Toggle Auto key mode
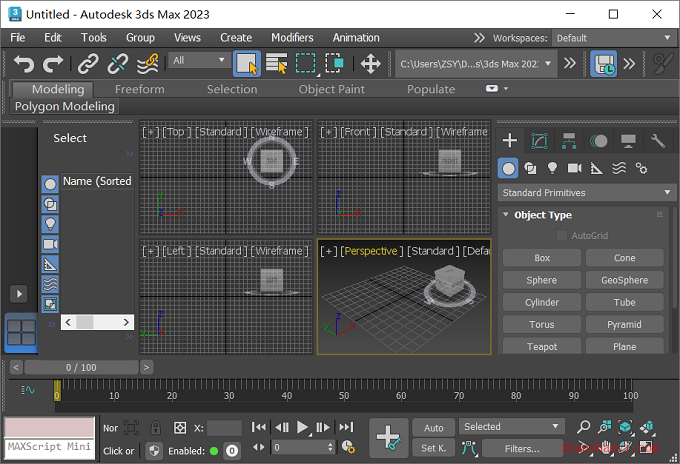This screenshot has width=680, height=464. coord(433,428)
